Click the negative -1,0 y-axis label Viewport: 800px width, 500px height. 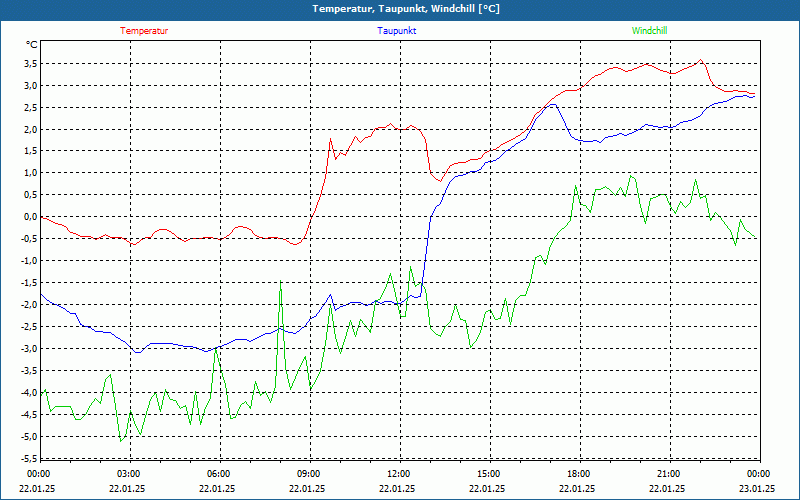click(x=29, y=261)
